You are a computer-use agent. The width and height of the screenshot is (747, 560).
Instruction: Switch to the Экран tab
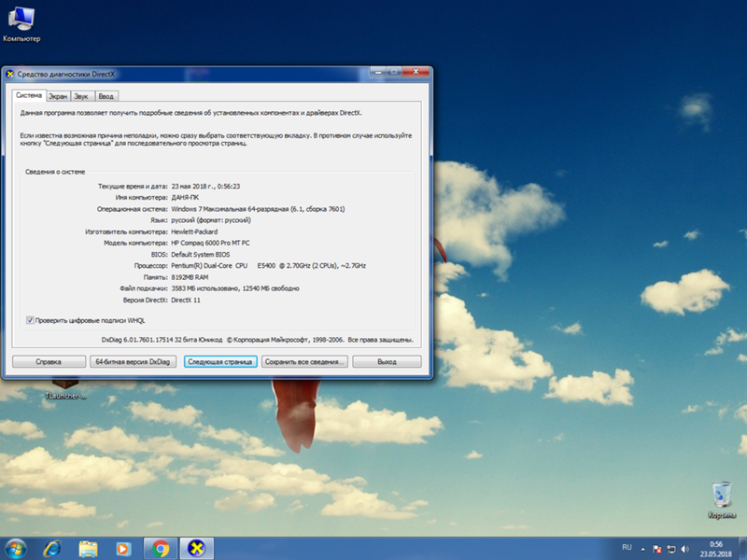click(58, 96)
